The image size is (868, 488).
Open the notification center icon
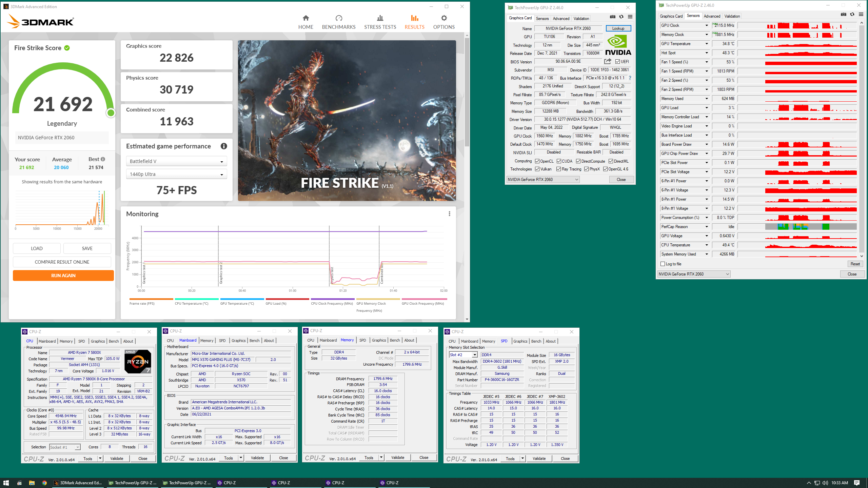(x=857, y=483)
